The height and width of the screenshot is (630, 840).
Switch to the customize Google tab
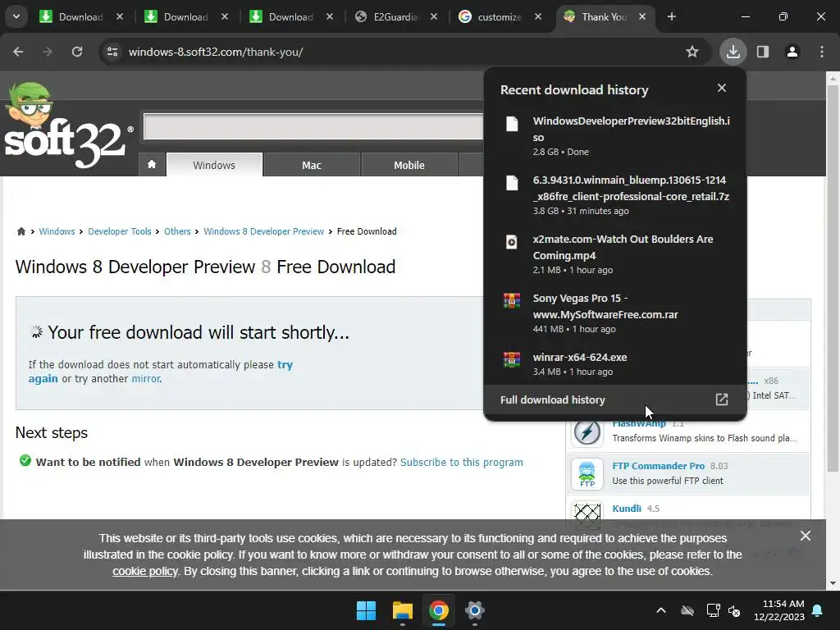pyautogui.click(x=500, y=16)
